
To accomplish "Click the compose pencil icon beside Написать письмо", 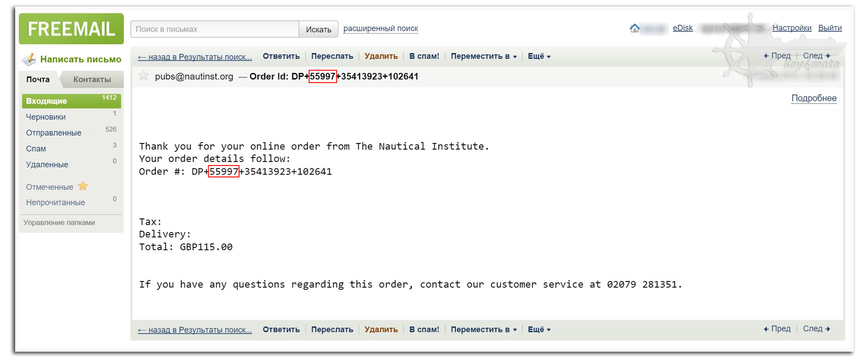I will [30, 59].
